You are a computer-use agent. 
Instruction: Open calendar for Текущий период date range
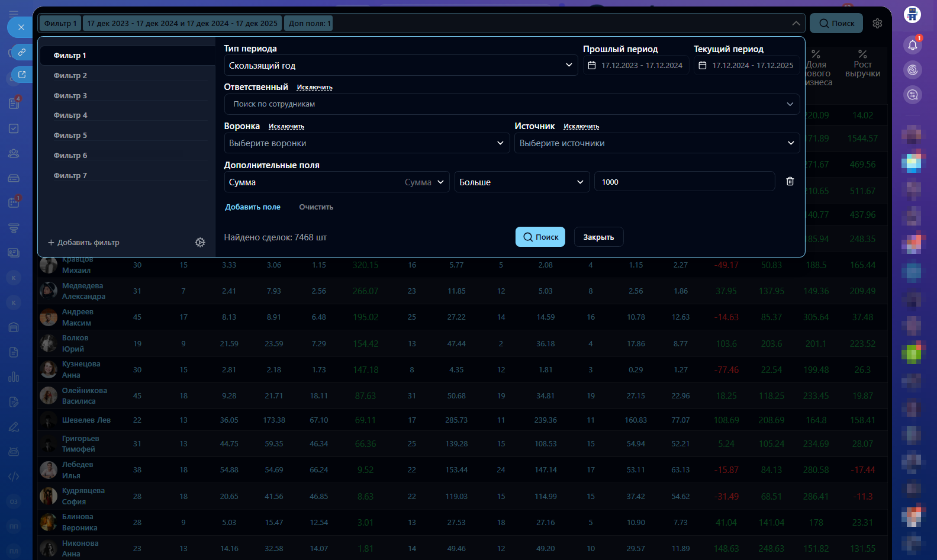point(746,66)
